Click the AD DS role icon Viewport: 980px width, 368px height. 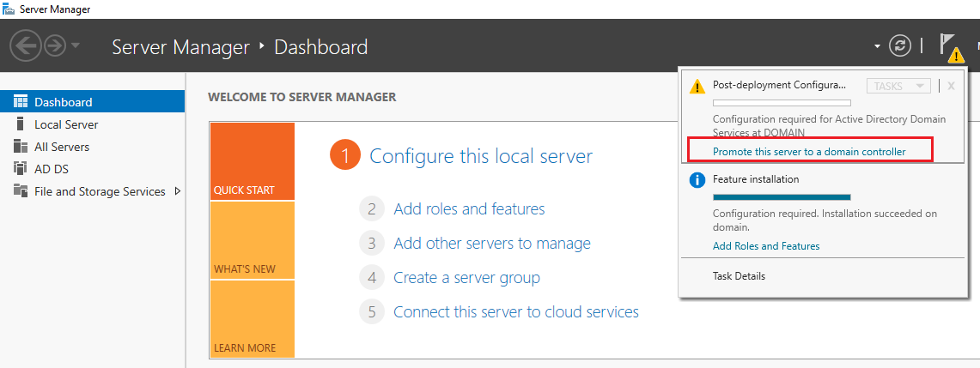click(21, 169)
